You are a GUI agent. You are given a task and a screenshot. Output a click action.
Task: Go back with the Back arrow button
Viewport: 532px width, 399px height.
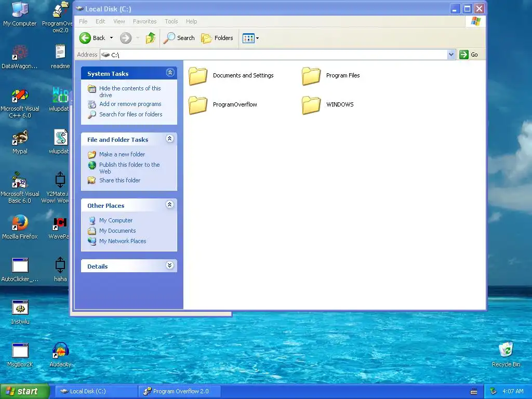point(92,38)
